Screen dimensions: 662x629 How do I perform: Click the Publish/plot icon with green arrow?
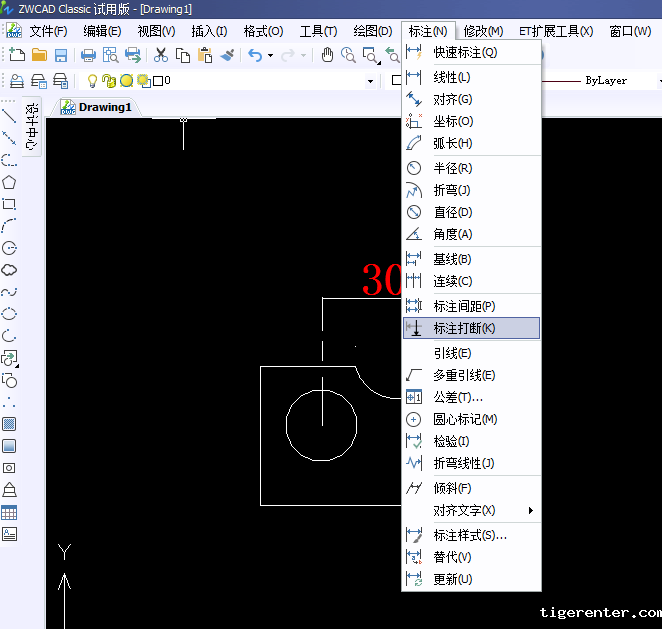click(133, 55)
